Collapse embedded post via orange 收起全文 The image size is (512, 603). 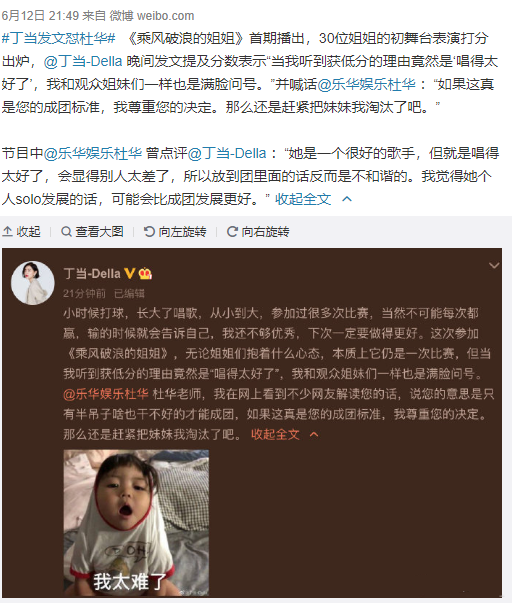point(275,435)
